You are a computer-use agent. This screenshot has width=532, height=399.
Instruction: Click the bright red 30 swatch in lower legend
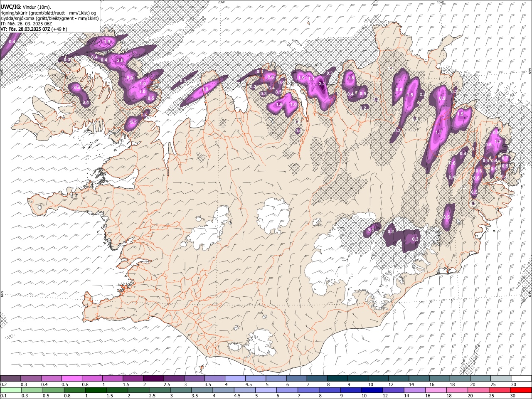520,390
